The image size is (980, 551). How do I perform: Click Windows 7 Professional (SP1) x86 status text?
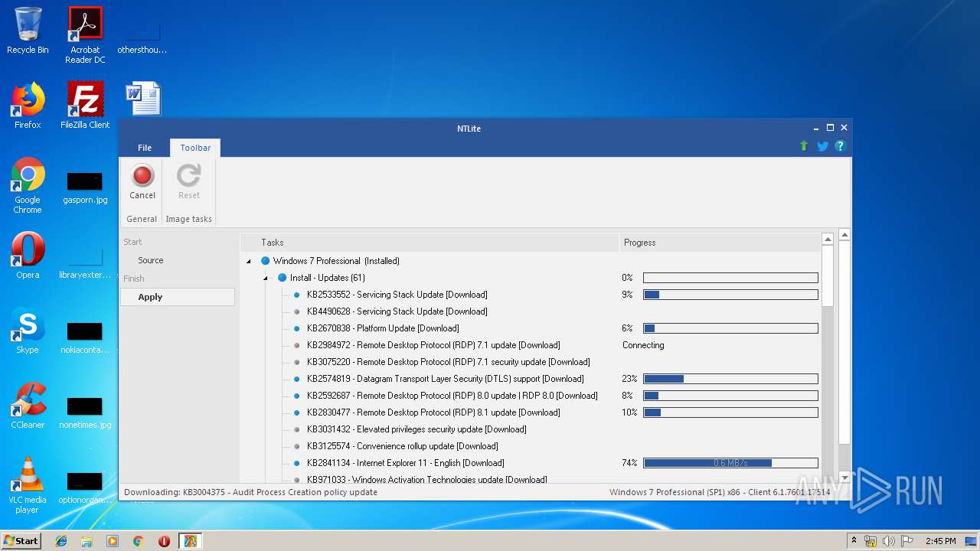click(x=720, y=492)
